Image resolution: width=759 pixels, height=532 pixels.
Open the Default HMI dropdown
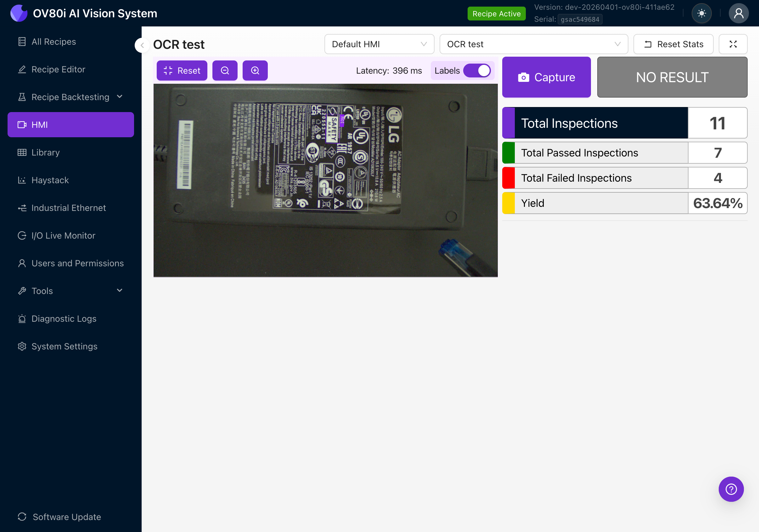coord(379,44)
